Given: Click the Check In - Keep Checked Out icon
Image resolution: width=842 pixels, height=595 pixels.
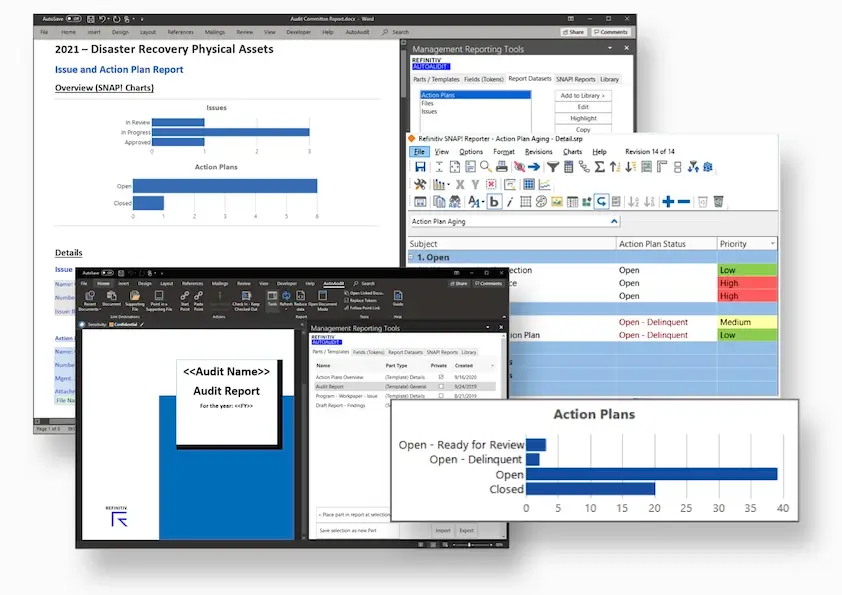Looking at the screenshot, I should 246,296.
